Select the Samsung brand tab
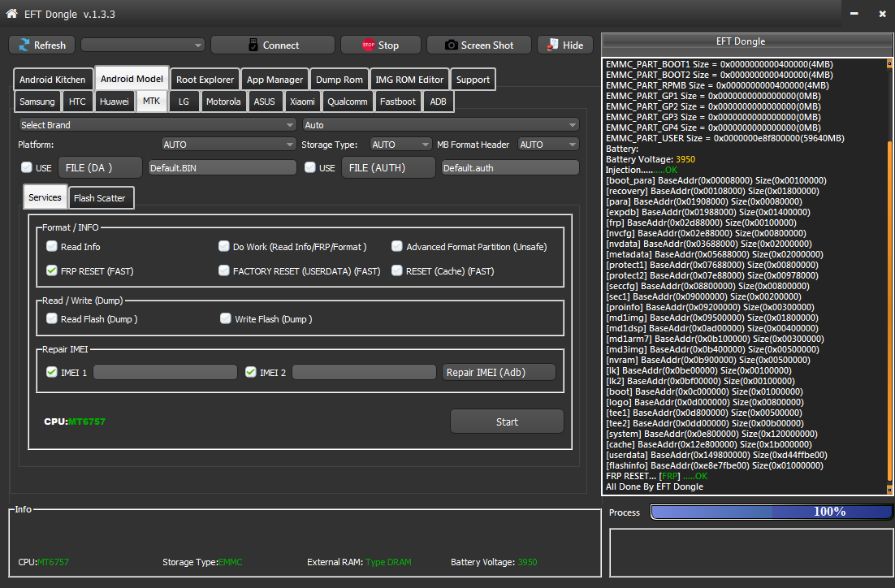Viewport: 895px width, 588px height. coord(37,102)
